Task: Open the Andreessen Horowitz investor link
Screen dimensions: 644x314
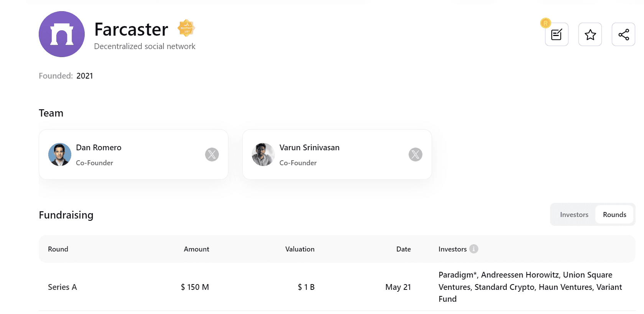Action: 520,275
